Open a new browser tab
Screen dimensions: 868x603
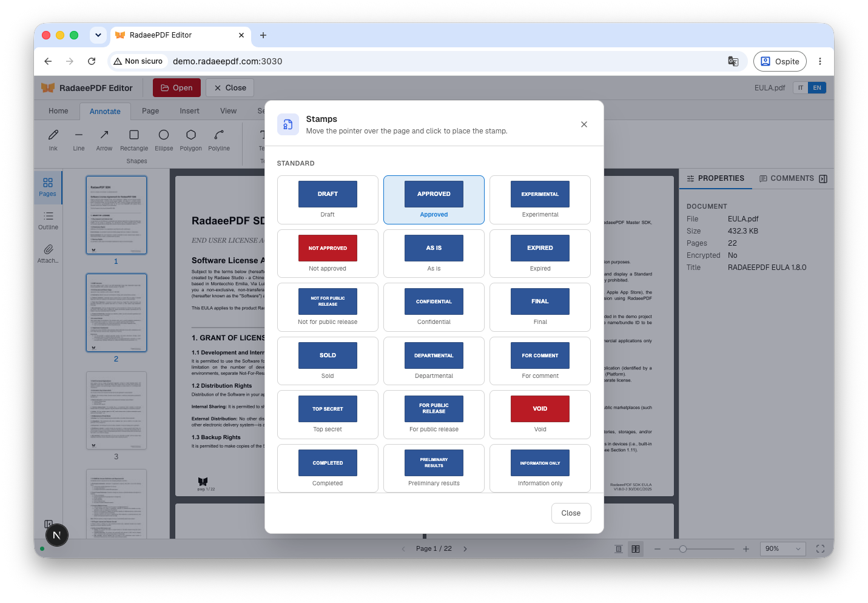263,35
